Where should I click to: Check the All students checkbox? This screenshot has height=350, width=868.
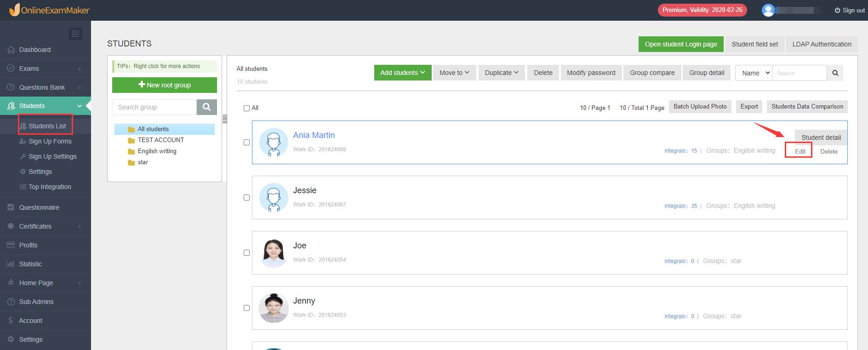click(x=246, y=108)
